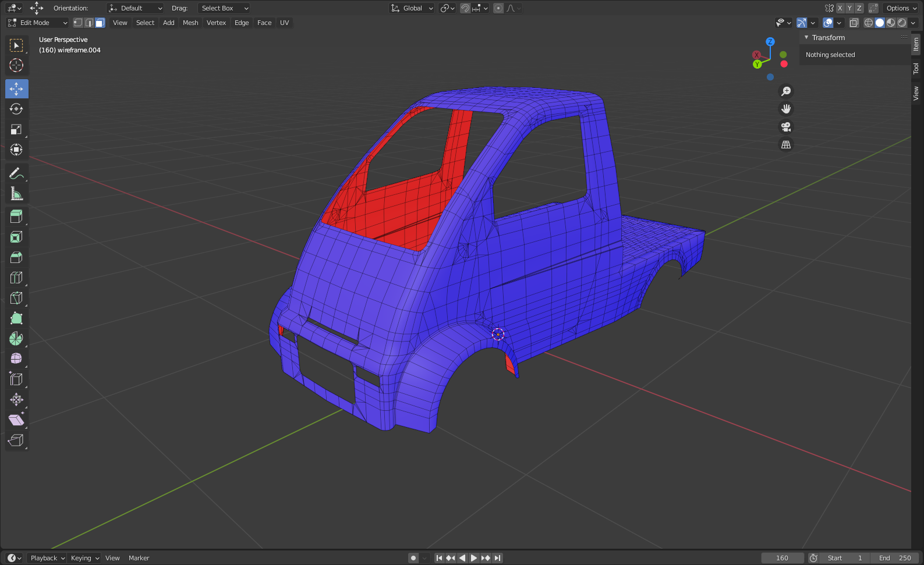
Task: Toggle proportional editing
Action: tap(498, 8)
